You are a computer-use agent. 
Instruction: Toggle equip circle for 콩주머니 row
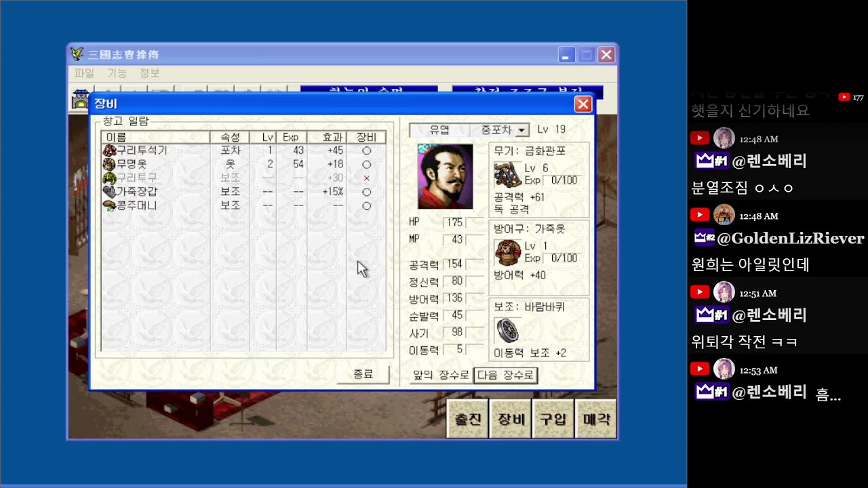[x=366, y=205]
